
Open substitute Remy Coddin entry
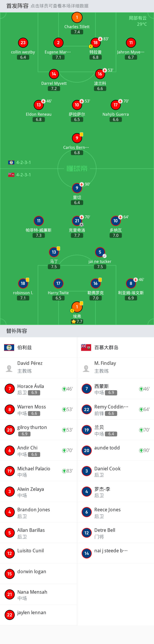click(115, 409)
